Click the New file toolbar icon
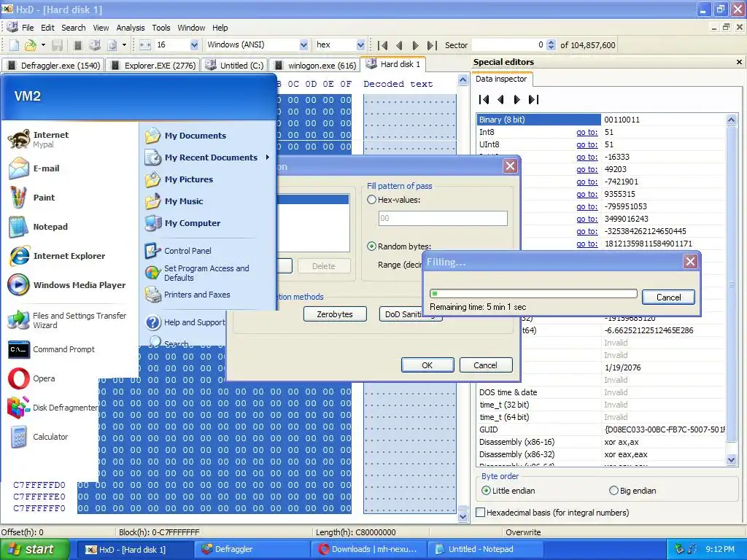 tap(15, 44)
